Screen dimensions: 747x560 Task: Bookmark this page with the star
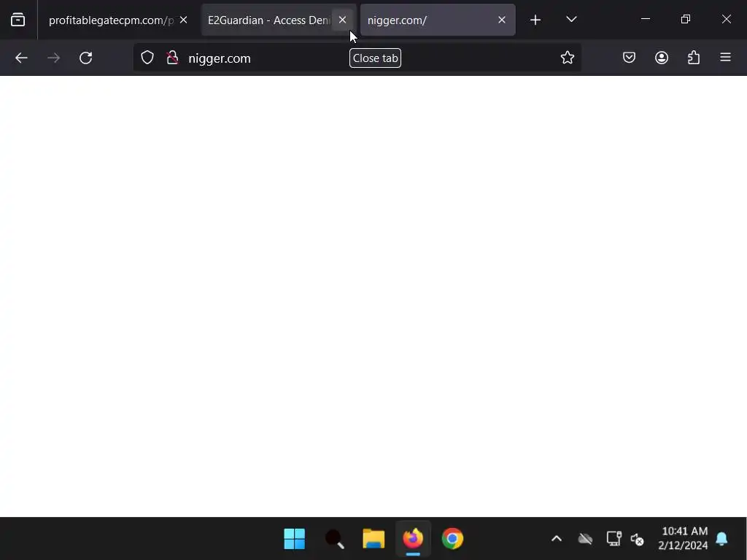click(567, 58)
